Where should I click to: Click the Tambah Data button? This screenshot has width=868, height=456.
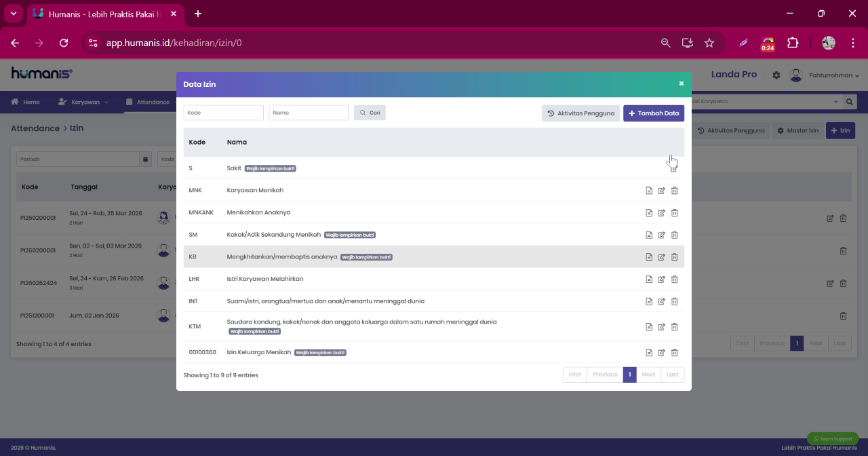coord(654,113)
